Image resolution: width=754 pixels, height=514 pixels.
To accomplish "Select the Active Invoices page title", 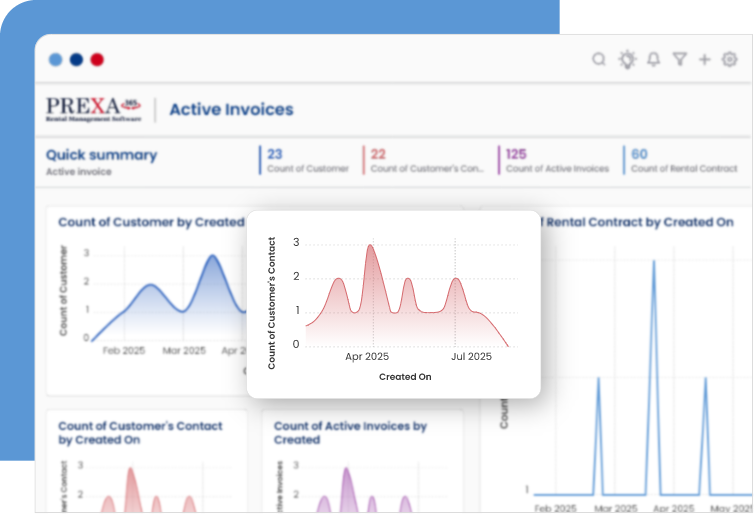I will click(231, 109).
